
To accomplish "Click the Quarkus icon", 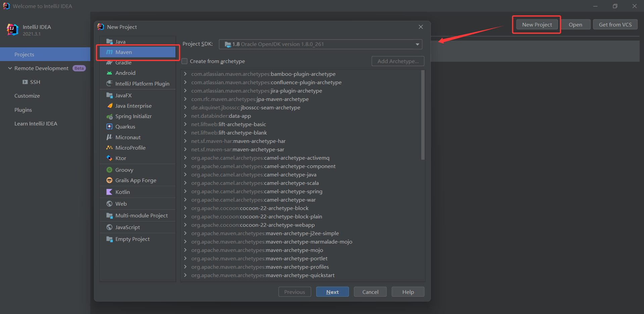I will click(109, 126).
